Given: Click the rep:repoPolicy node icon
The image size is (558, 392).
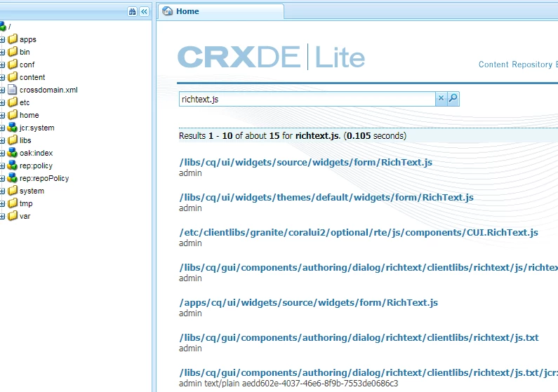Looking at the screenshot, I should (13, 177).
